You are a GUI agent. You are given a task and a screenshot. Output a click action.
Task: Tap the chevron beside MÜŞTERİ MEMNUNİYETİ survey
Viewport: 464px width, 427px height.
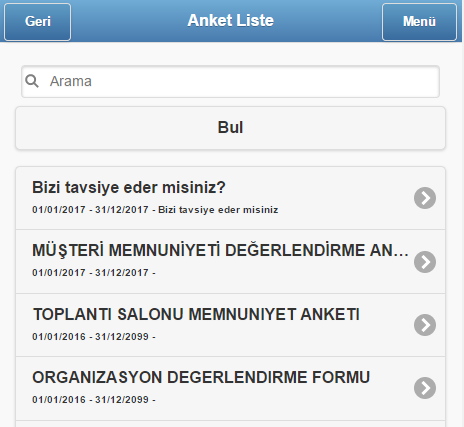(425, 262)
